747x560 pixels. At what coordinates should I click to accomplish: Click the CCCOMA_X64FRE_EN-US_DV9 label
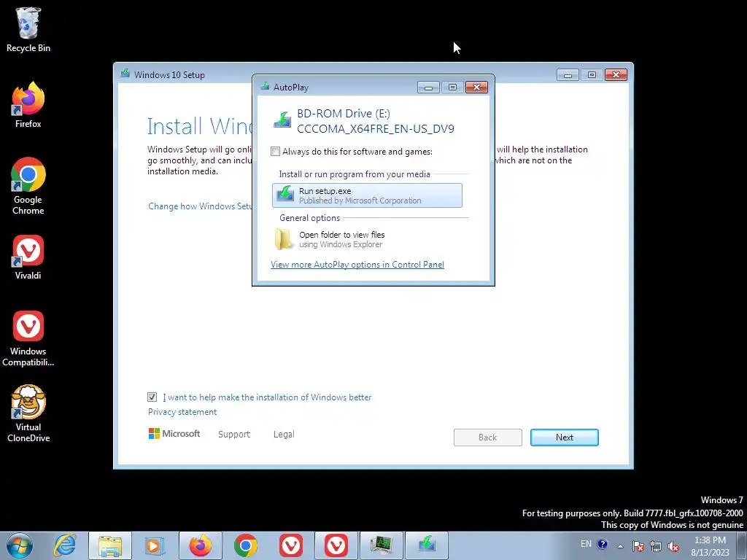(x=376, y=128)
